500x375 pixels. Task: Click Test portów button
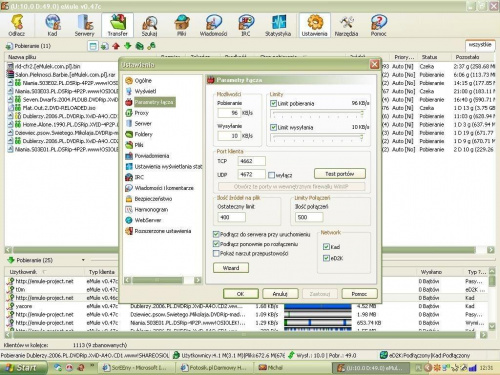click(x=340, y=174)
